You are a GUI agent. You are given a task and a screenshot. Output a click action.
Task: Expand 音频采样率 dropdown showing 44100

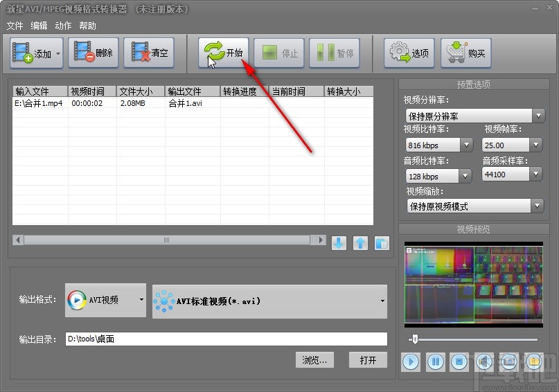[x=535, y=175]
